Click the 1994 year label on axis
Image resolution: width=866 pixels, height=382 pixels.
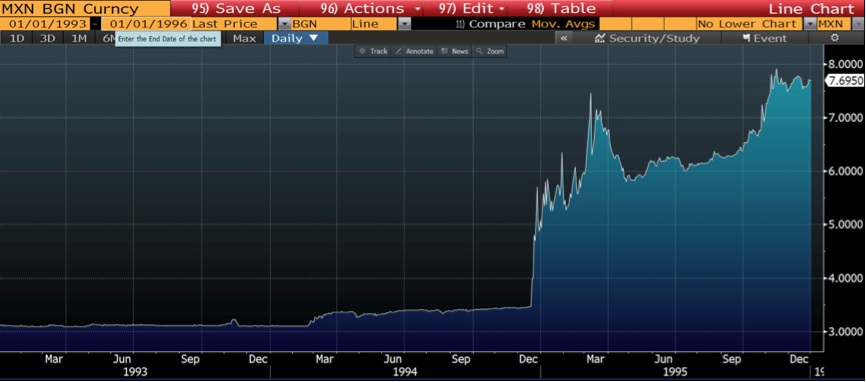point(405,372)
